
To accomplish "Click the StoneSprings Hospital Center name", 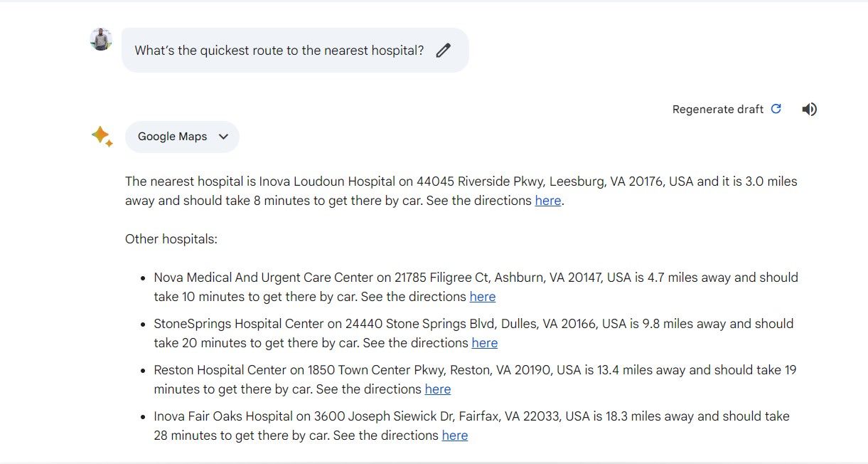I will 238,324.
